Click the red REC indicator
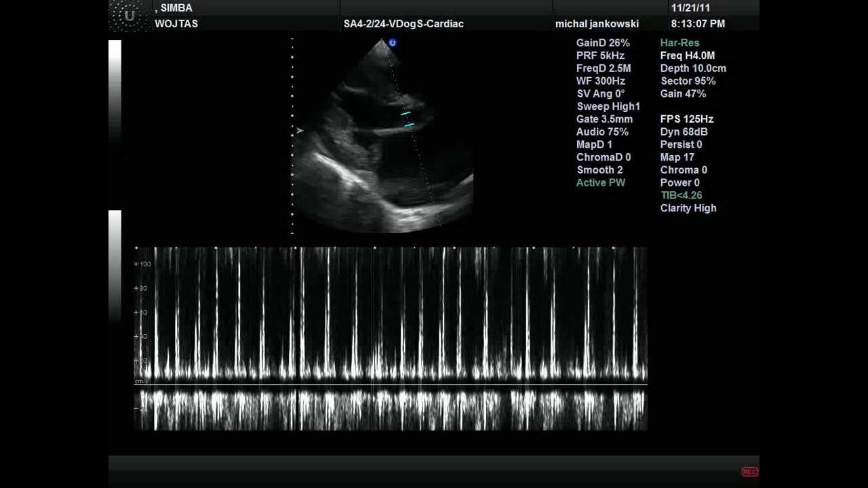Screen dimensions: 868x488 [x=749, y=472]
